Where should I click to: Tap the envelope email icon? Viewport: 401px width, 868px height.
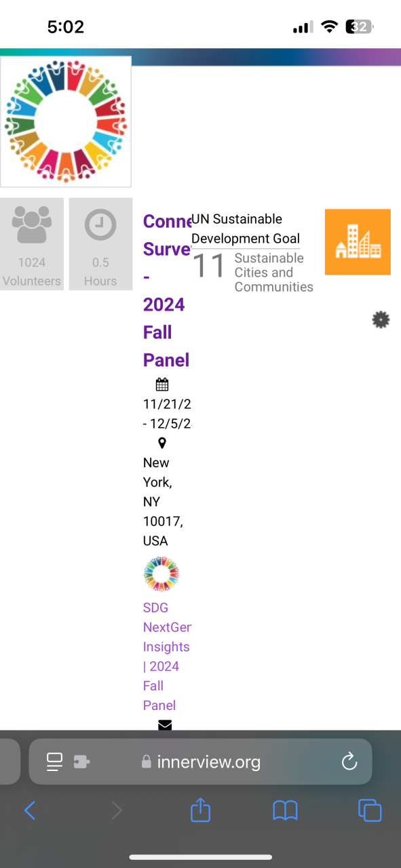(x=165, y=725)
